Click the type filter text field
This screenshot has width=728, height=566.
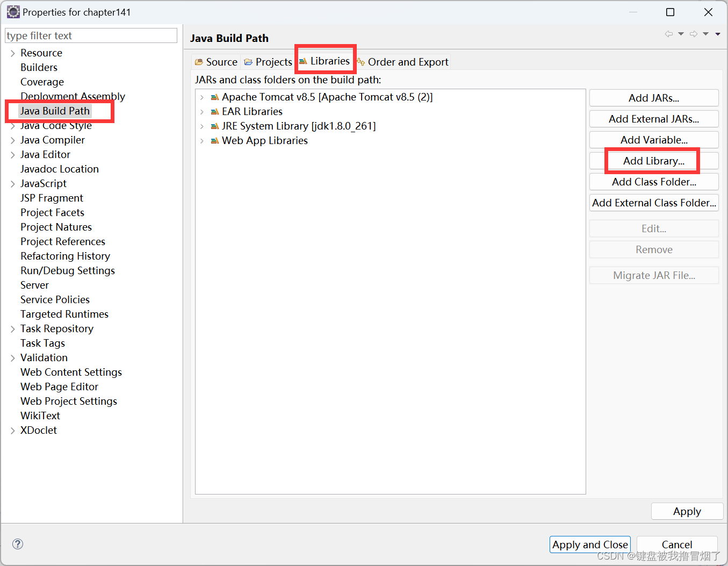pyautogui.click(x=91, y=35)
